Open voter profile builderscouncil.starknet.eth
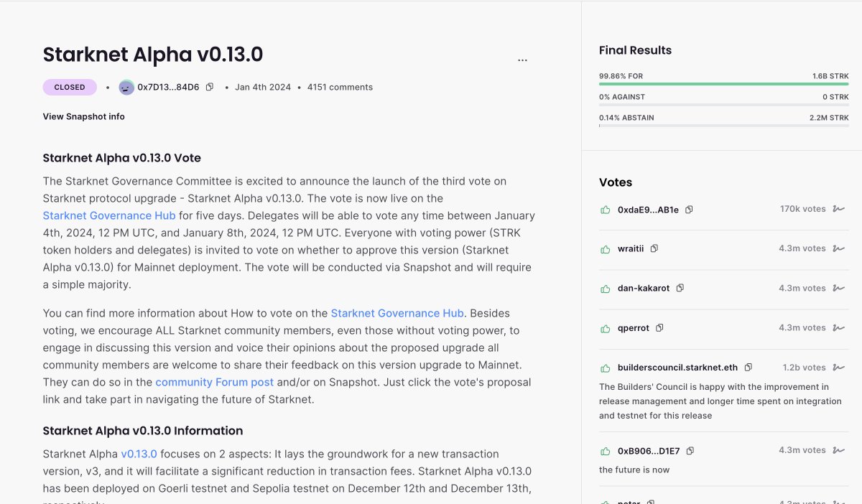The image size is (862, 504). pyautogui.click(x=677, y=368)
